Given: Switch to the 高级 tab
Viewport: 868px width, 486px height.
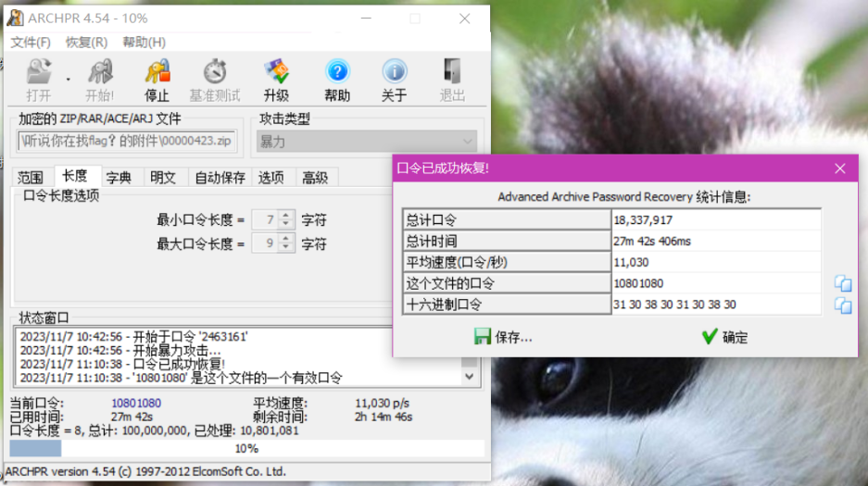Looking at the screenshot, I should pyautogui.click(x=316, y=178).
